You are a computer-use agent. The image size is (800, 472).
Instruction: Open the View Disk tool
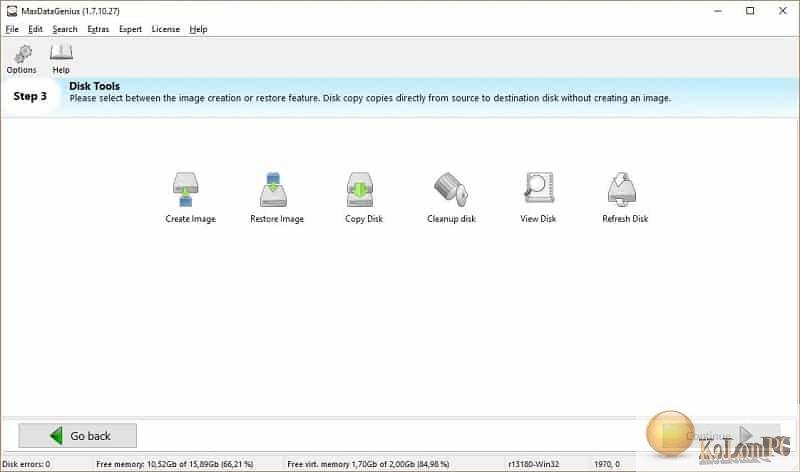(x=538, y=197)
